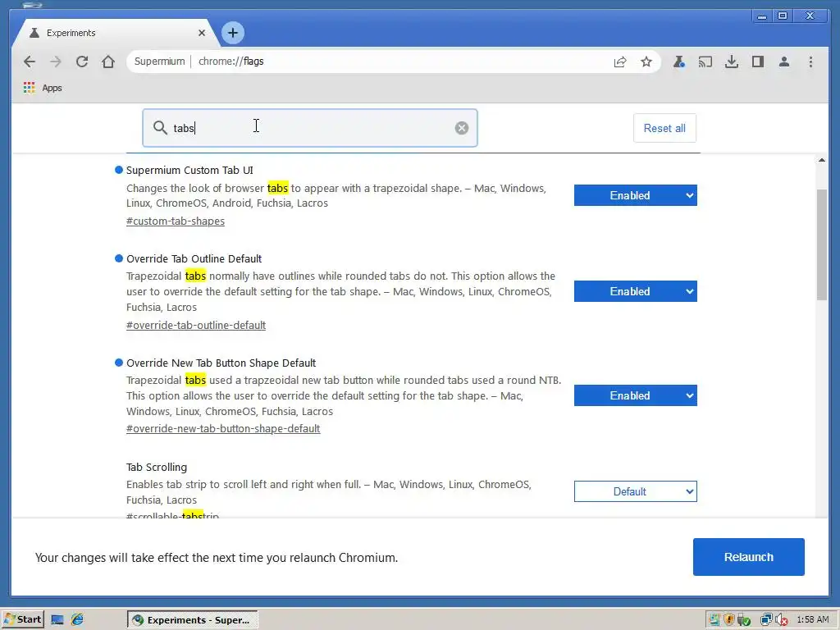Click the Tab Scrolling heading
Viewport: 840px width, 630px height.
tap(157, 467)
